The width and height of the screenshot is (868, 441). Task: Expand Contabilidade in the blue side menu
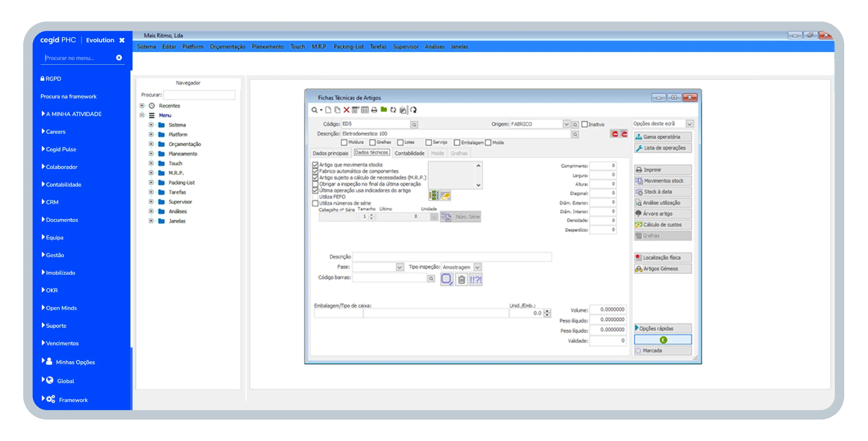(43, 184)
